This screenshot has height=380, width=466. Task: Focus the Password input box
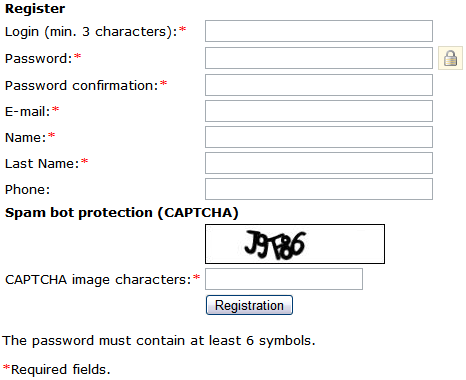[319, 58]
